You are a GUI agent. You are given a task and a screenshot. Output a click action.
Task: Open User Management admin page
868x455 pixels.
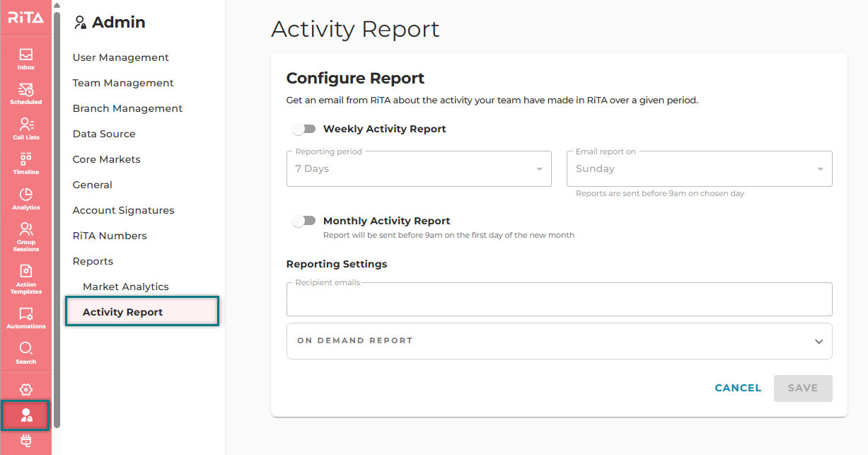[x=121, y=57]
